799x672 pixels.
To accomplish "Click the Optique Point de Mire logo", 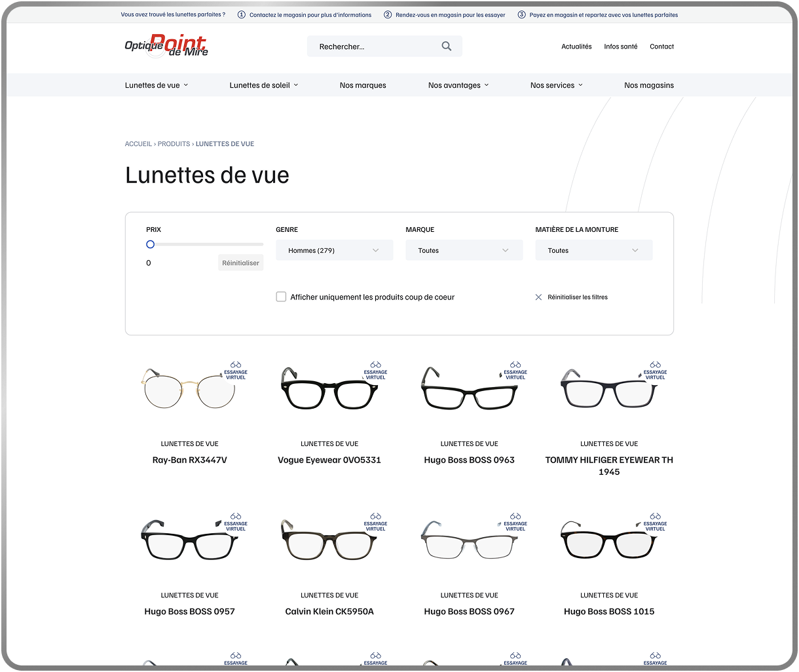I will tap(166, 47).
